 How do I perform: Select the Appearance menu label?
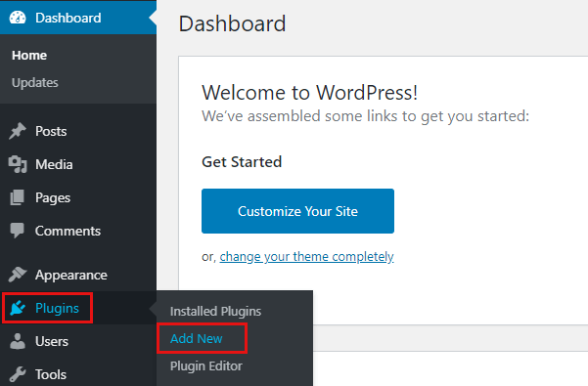71,276
